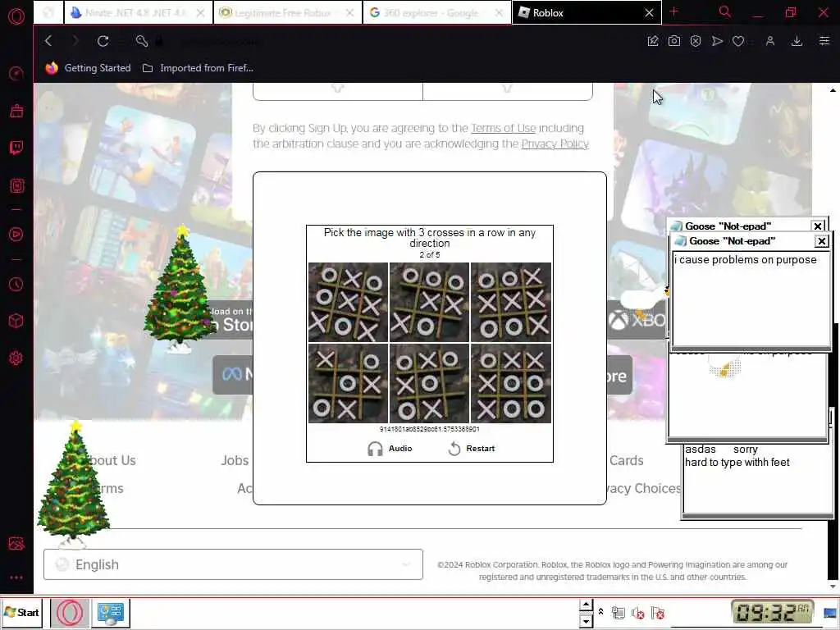Click the key icon in address bar
The height and width of the screenshot is (630, 840).
[141, 41]
